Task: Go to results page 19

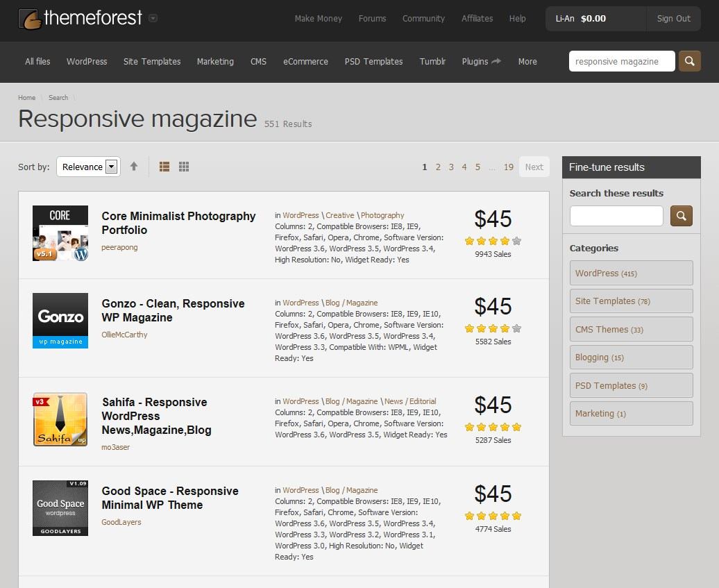Action: click(509, 167)
